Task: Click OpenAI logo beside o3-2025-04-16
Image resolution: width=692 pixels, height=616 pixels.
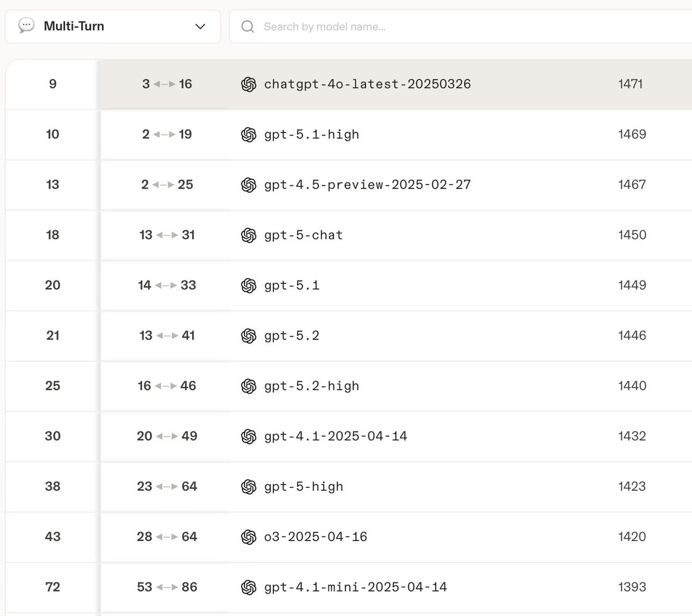Action: click(249, 536)
